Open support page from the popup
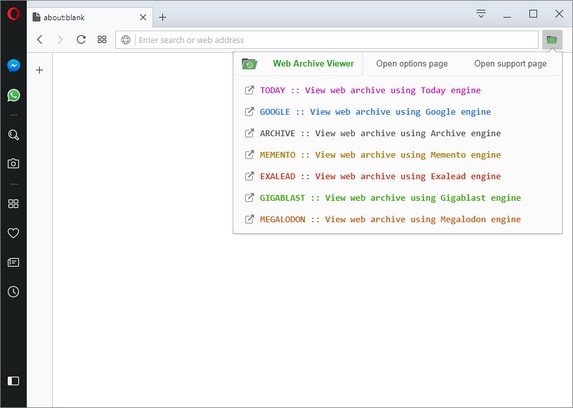Screen dimensions: 573x408 (x=510, y=64)
